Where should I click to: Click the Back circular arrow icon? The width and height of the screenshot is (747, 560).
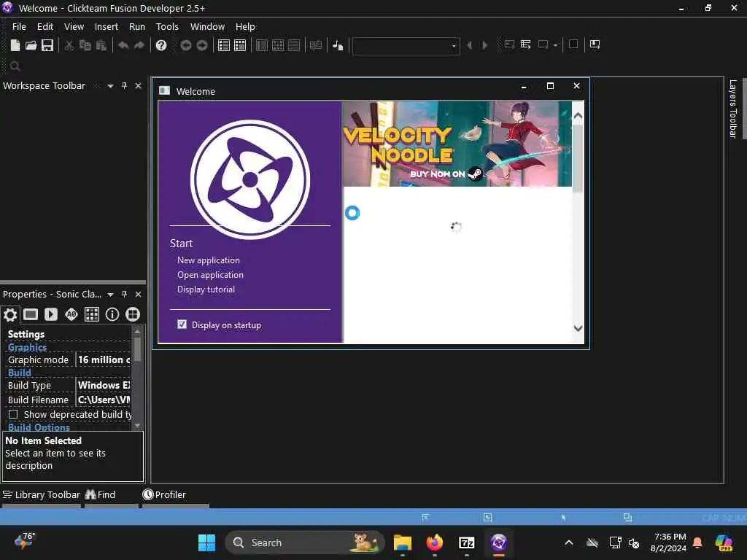click(186, 45)
